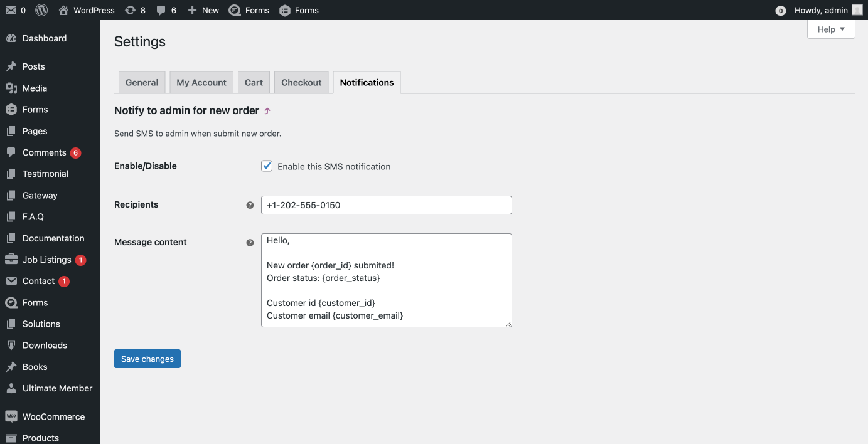Click the home icon beside WordPress site name
Image resolution: width=868 pixels, height=444 pixels.
63,10
